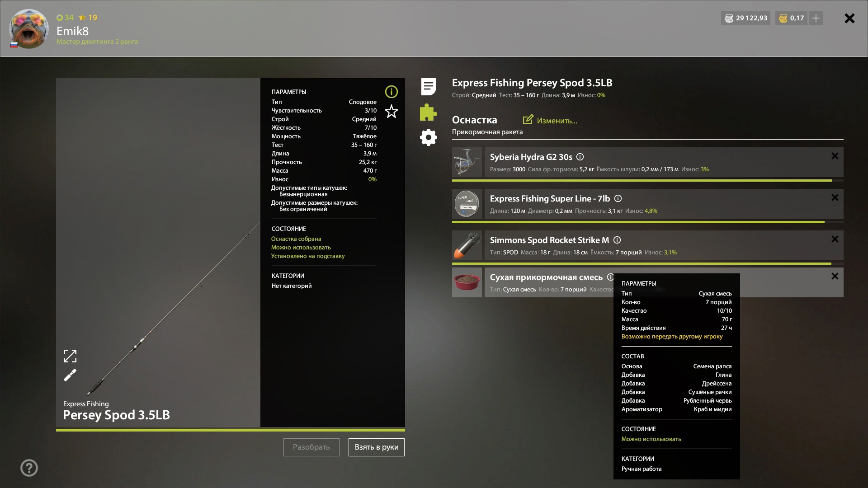Click Установлено на подставку status
This screenshot has height=488, width=868.
pos(308,256)
